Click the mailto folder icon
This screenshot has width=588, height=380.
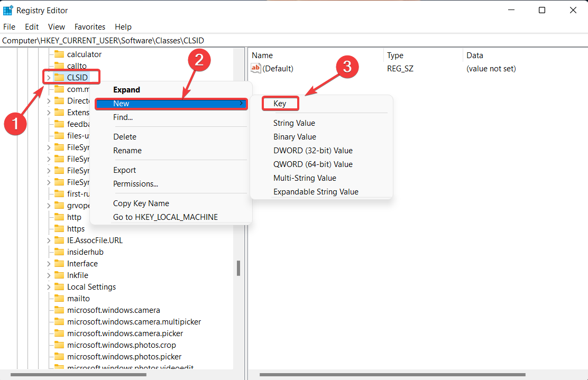point(59,299)
